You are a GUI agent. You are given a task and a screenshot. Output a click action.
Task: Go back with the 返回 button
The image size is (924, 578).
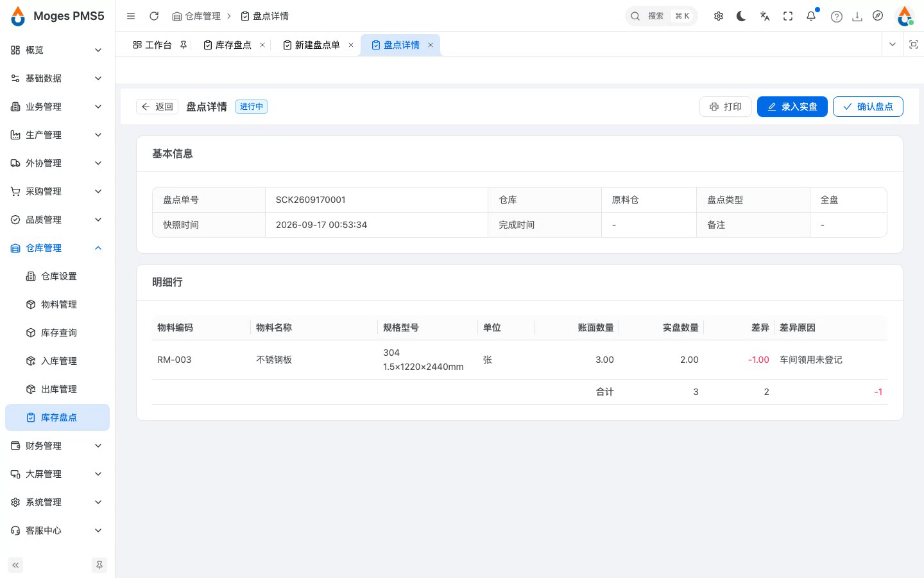(x=157, y=107)
